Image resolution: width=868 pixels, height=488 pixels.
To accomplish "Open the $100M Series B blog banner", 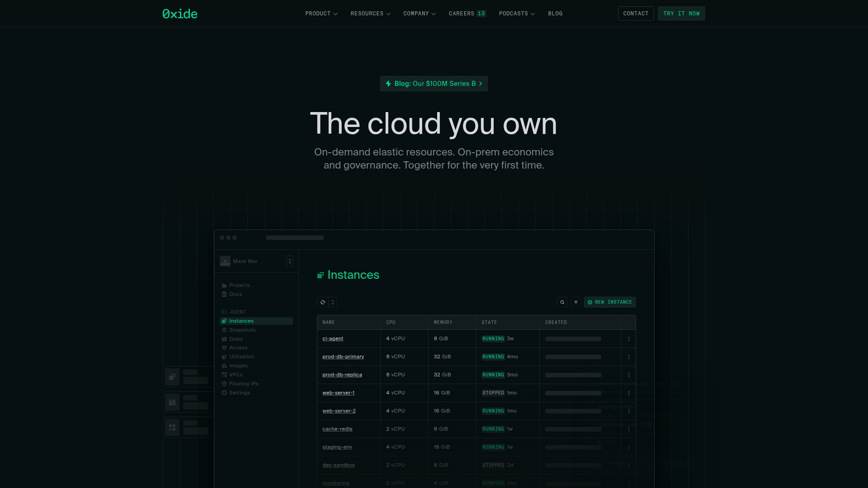I will (x=434, y=84).
